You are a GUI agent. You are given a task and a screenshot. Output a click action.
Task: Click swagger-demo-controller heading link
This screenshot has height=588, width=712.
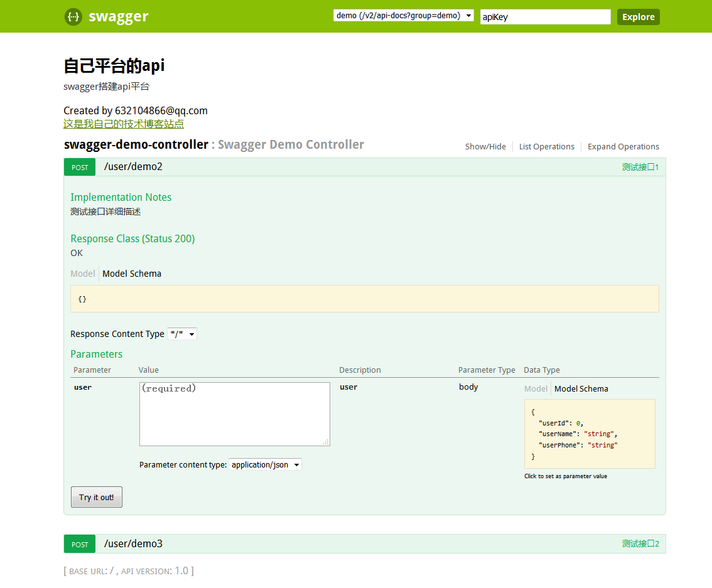136,144
